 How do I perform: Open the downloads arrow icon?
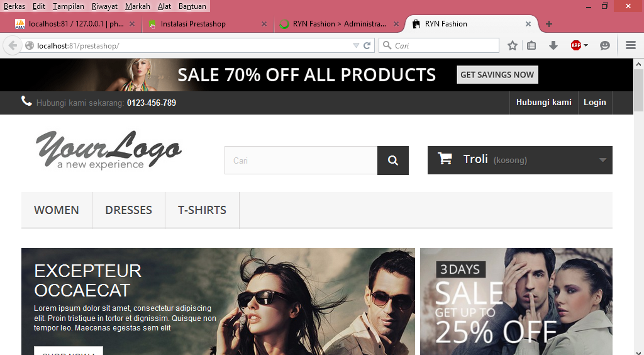click(x=553, y=45)
